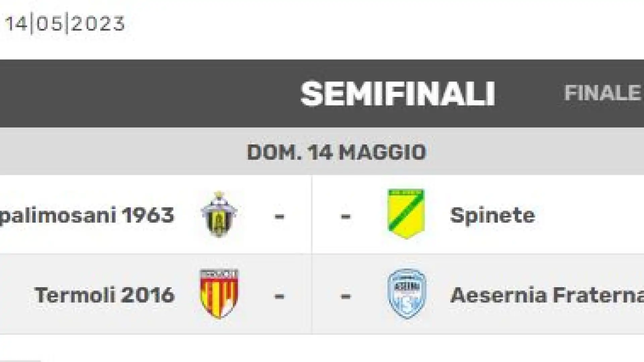Click the away score dash beside Aesernia logo
The height and width of the screenshot is (362, 644).
[345, 296]
